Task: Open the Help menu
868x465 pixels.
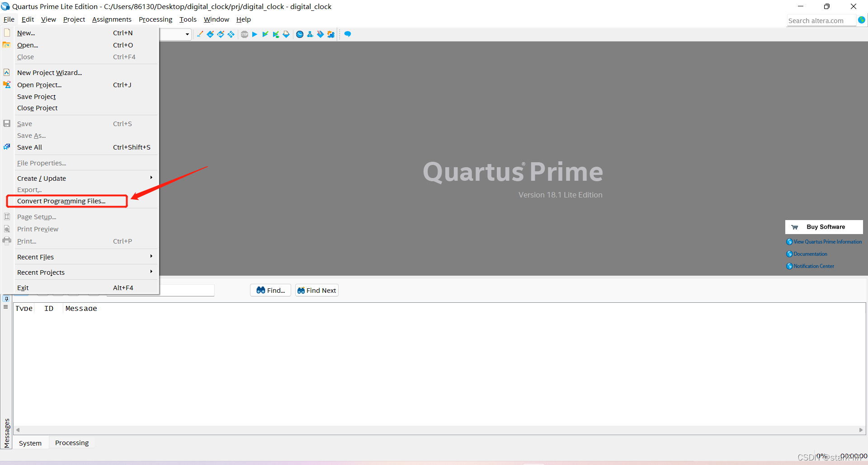Action: [x=244, y=19]
